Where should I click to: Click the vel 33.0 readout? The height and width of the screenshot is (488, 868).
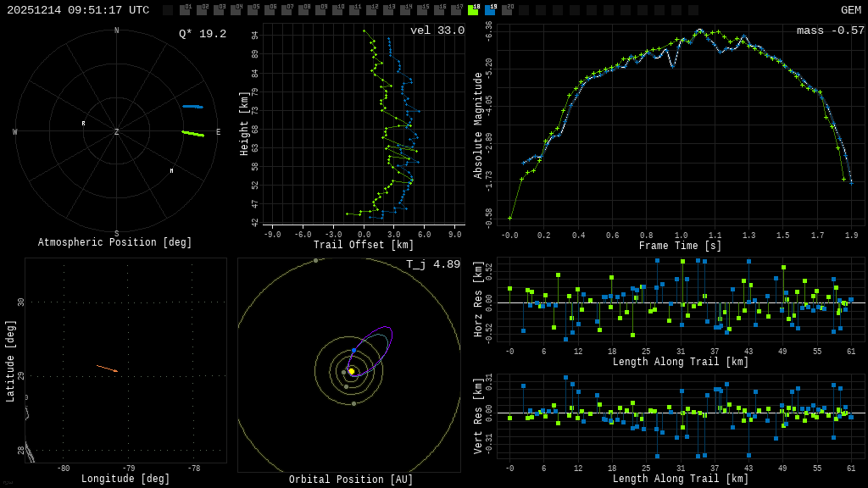tap(437, 30)
